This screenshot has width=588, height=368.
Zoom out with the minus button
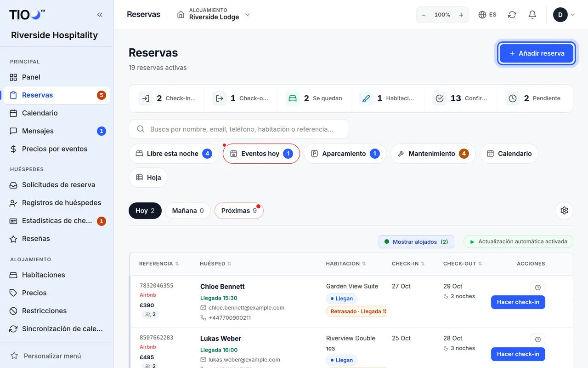[x=424, y=15]
